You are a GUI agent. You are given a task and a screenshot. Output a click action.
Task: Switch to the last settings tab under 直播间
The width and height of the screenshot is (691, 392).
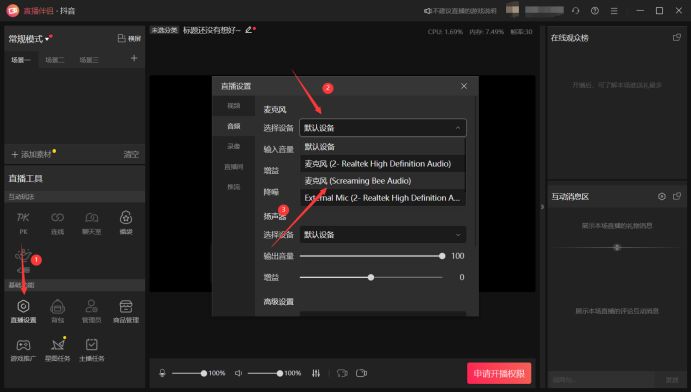[234, 187]
